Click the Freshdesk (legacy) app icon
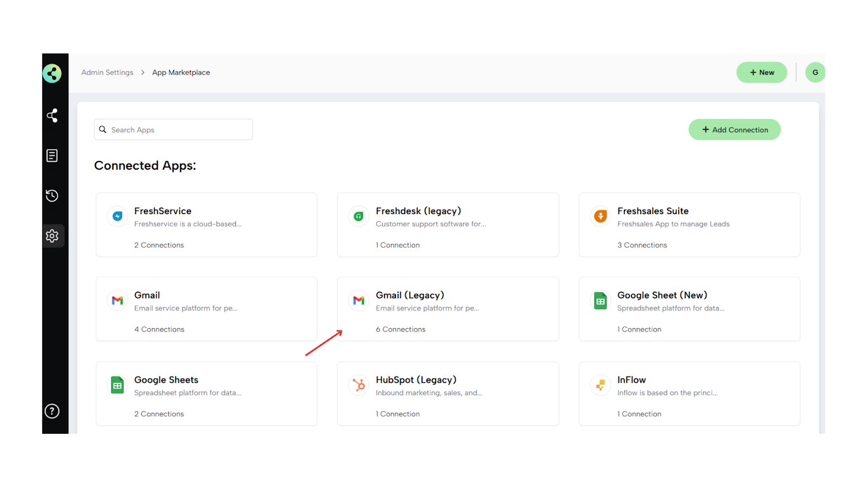 359,216
